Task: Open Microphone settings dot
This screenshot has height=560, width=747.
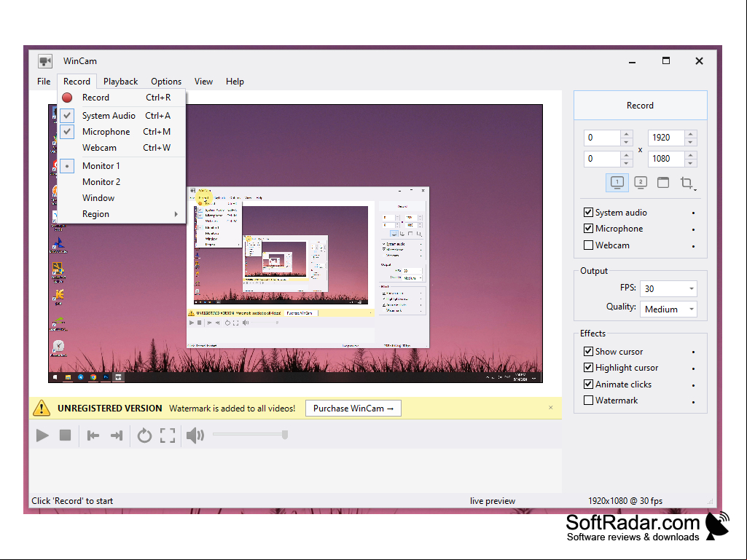Action: coord(693,229)
